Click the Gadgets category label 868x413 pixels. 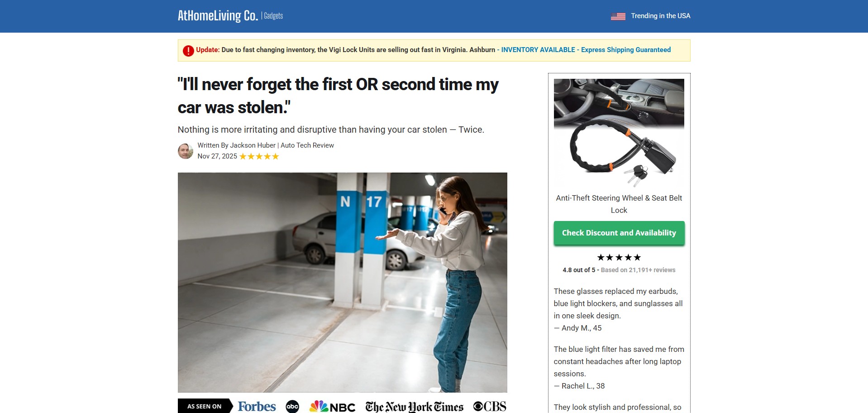[x=273, y=16]
